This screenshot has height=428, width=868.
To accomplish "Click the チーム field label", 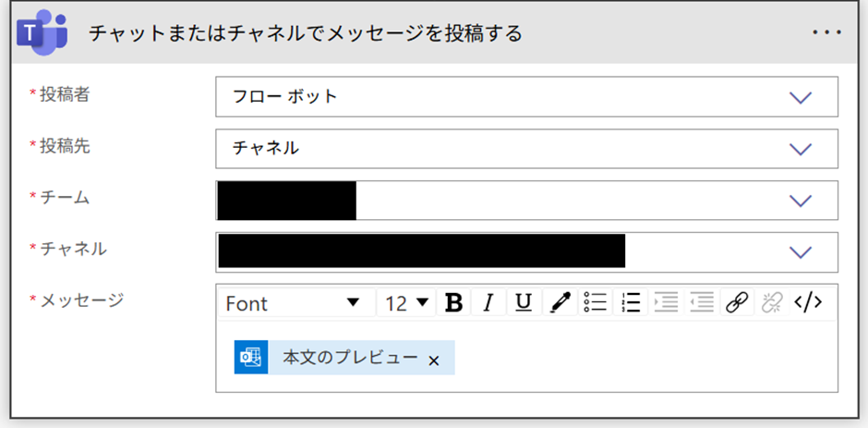I will (x=65, y=198).
